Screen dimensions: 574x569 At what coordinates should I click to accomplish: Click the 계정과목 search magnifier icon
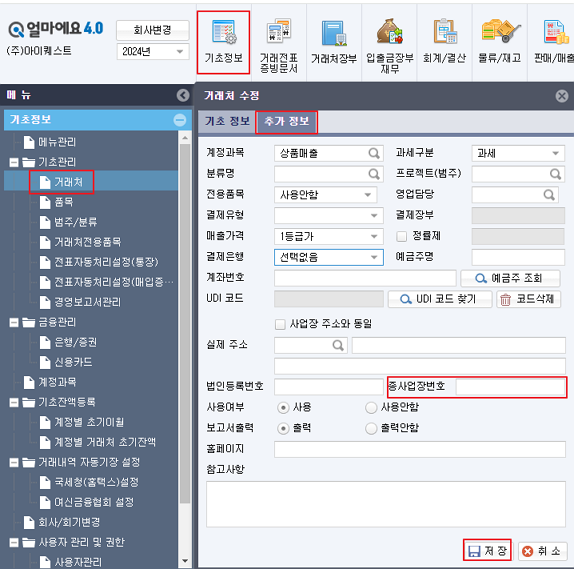[x=374, y=153]
